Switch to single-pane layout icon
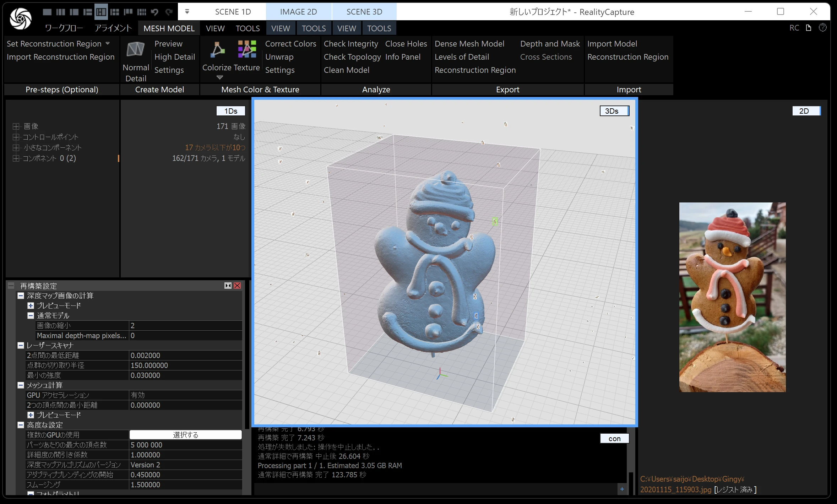Viewport: 837px width, 504px height. [x=47, y=12]
